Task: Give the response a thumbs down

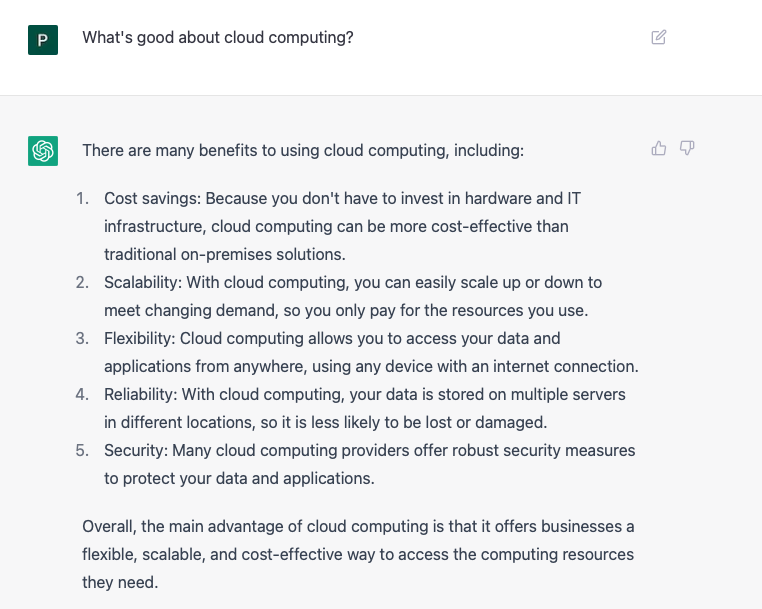Action: [x=687, y=148]
